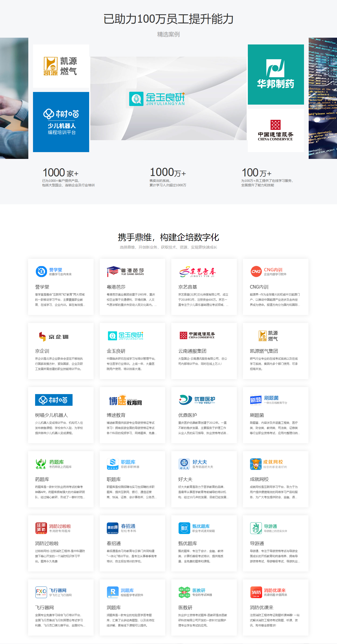Click the 消防过啦啦 red icon
Viewport: 337px width, 644px height.
pos(41,528)
